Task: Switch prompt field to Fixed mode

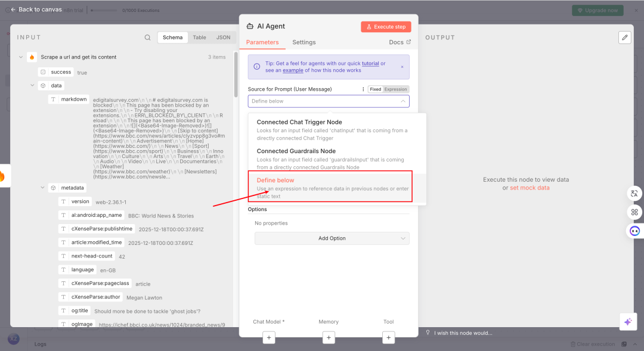Action: 376,89
